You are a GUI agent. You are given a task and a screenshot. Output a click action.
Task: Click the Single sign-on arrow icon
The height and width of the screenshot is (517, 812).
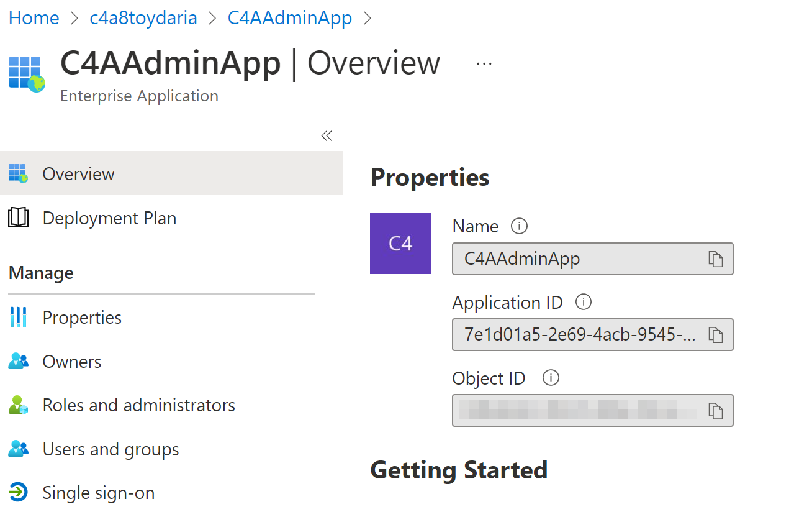point(19,493)
